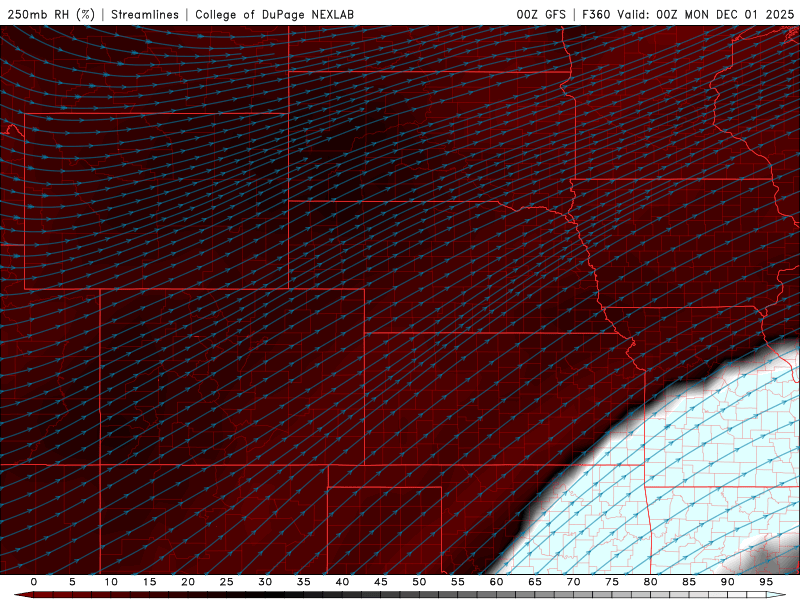
Task: Click the colorbar label "80"
Action: click(651, 582)
